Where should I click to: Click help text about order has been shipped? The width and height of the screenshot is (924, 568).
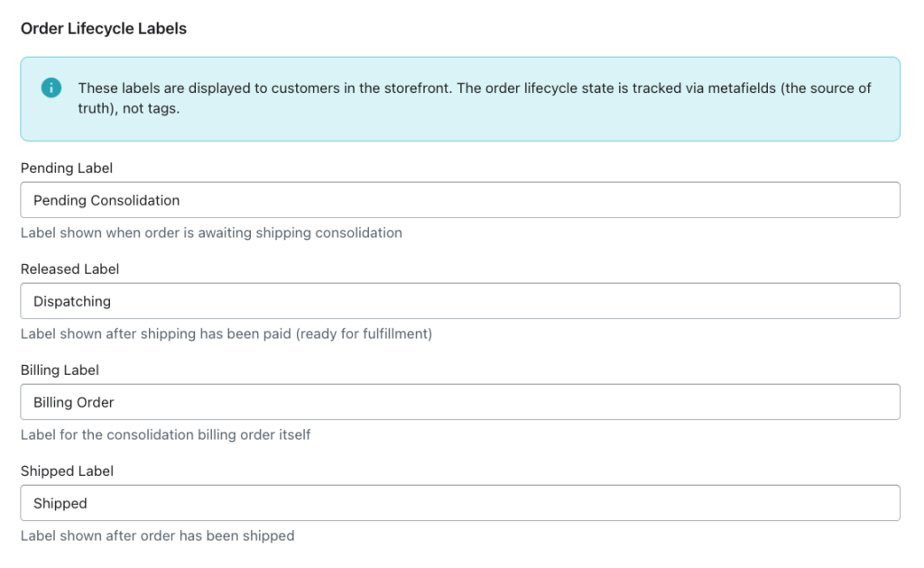click(157, 536)
